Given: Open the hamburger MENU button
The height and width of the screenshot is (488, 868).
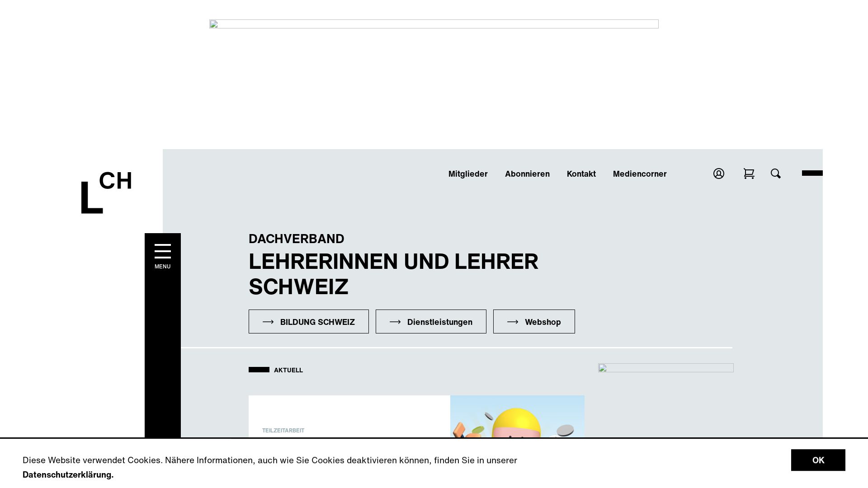Looking at the screenshot, I should (163, 256).
